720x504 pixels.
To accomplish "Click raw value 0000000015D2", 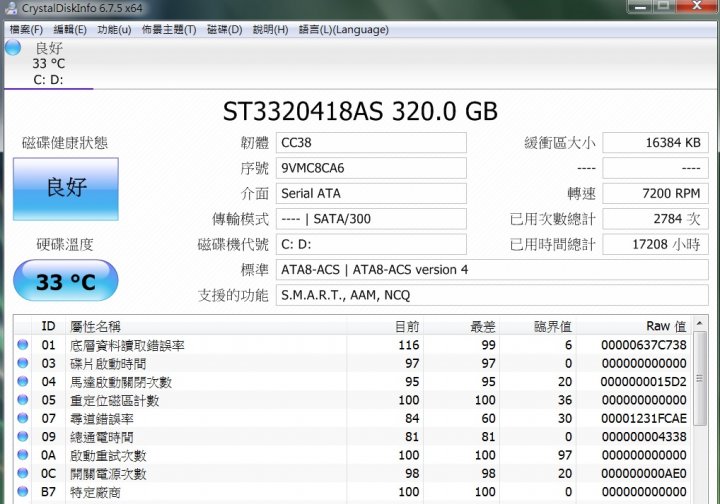I will click(644, 382).
